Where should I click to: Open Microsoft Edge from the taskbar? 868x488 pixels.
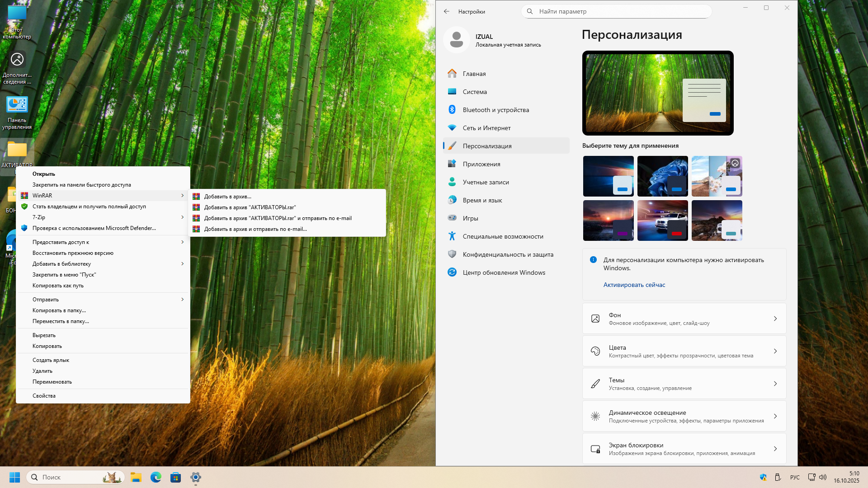pyautogui.click(x=156, y=477)
